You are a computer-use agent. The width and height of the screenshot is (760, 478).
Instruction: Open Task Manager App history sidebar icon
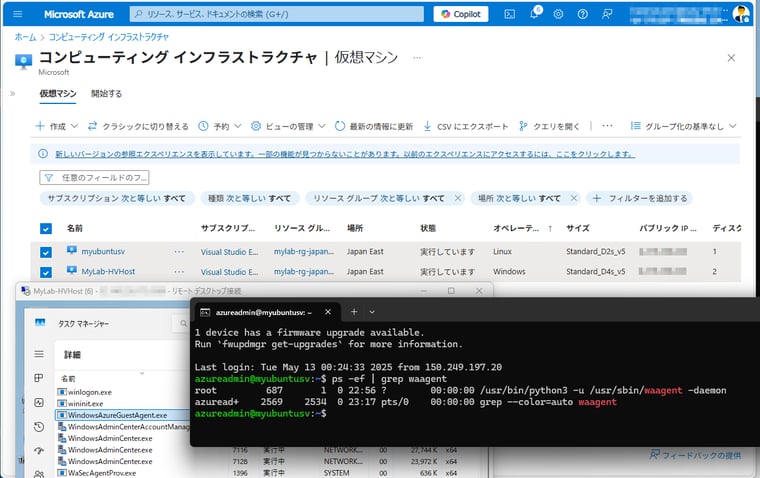[39, 427]
